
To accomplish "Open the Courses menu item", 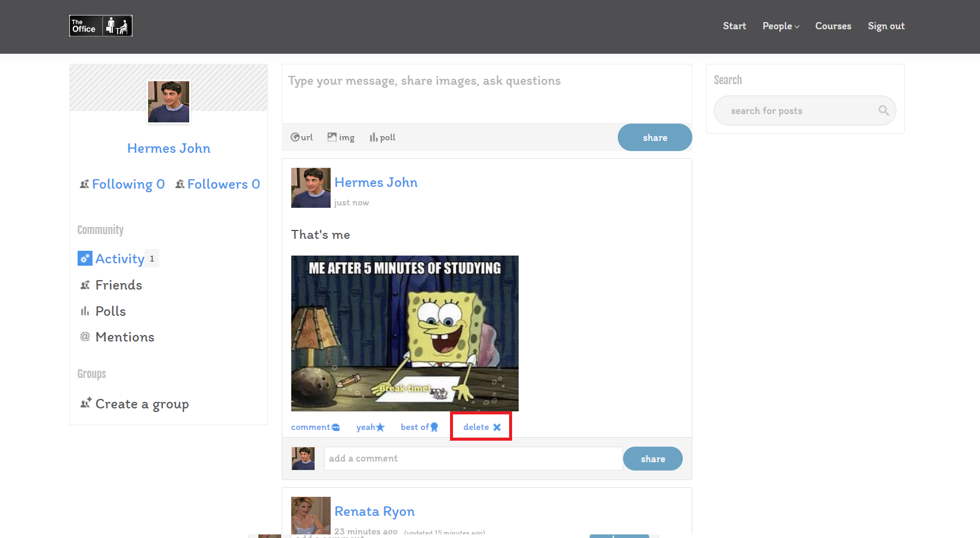I will (x=833, y=26).
